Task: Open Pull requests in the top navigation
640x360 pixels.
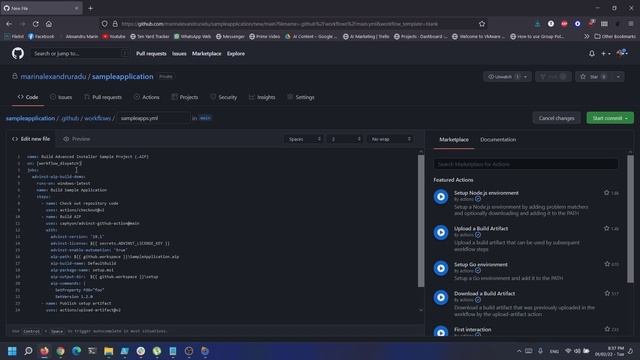Action: point(151,53)
